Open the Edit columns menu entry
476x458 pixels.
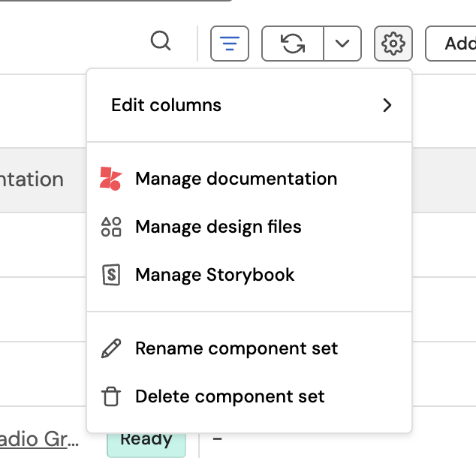coord(167,105)
